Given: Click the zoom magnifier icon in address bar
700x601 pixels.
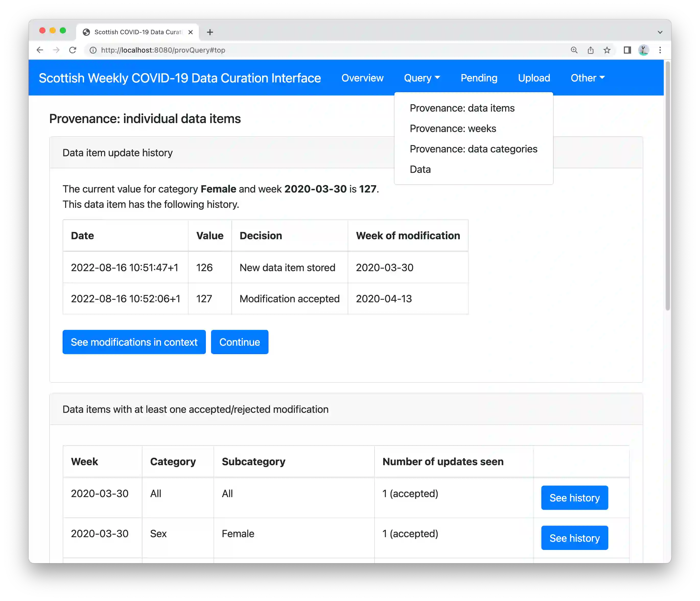Looking at the screenshot, I should pos(574,50).
